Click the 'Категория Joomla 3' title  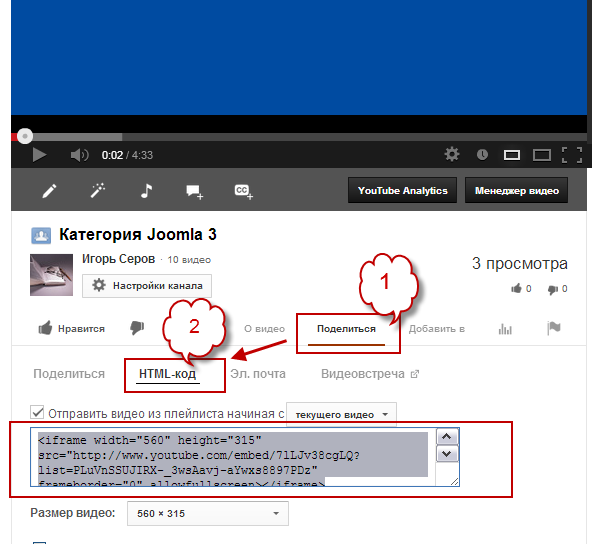tap(138, 235)
